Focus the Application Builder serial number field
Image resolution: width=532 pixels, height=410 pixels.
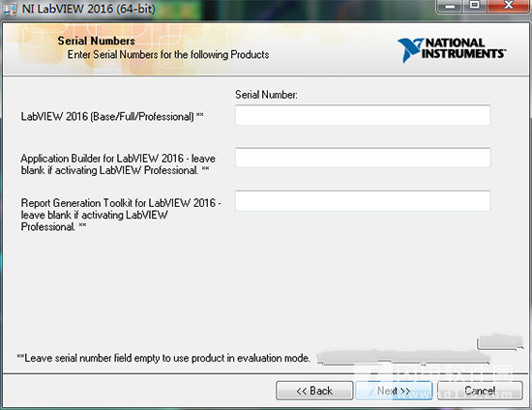pos(363,158)
